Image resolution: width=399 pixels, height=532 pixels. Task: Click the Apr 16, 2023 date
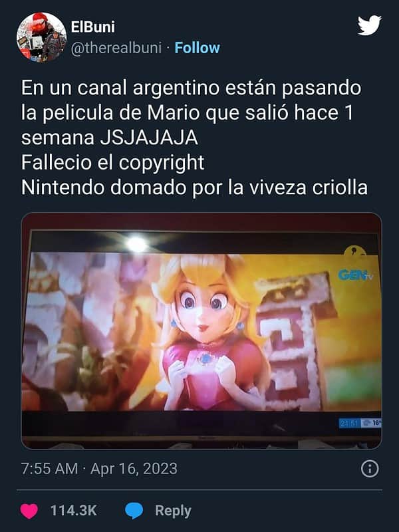click(134, 469)
